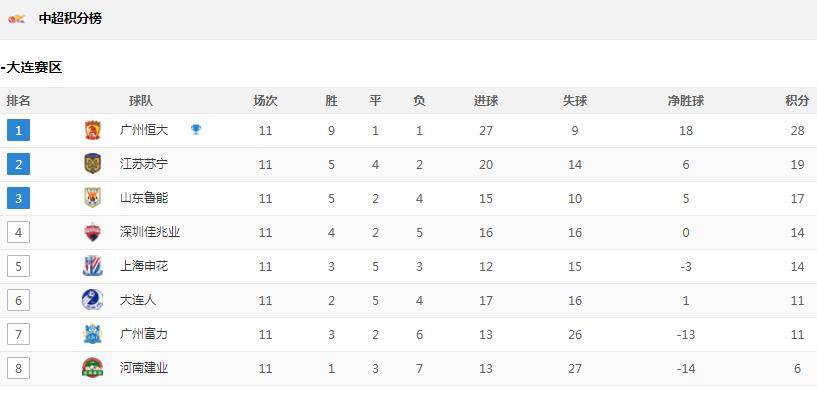
Task: Click the 净胜球 column header
Action: pyautogui.click(x=686, y=101)
